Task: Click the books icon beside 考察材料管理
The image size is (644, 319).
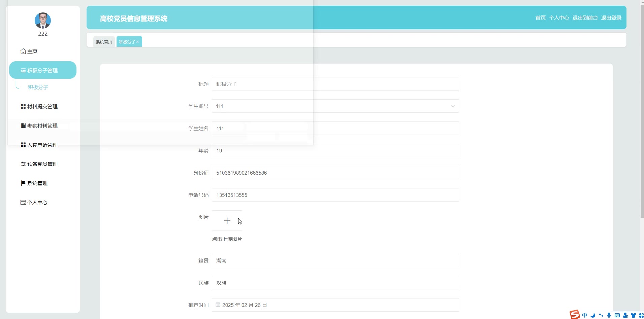Action: point(23,126)
